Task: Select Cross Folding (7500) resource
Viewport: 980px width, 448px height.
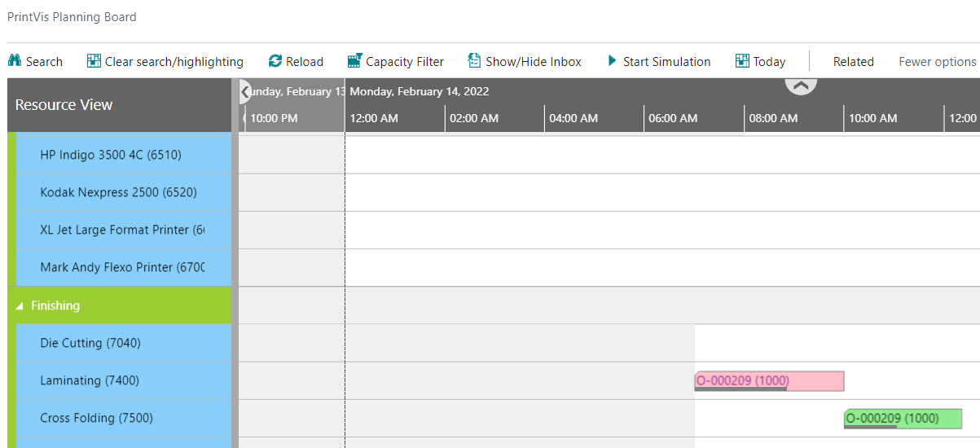Action: point(123,418)
